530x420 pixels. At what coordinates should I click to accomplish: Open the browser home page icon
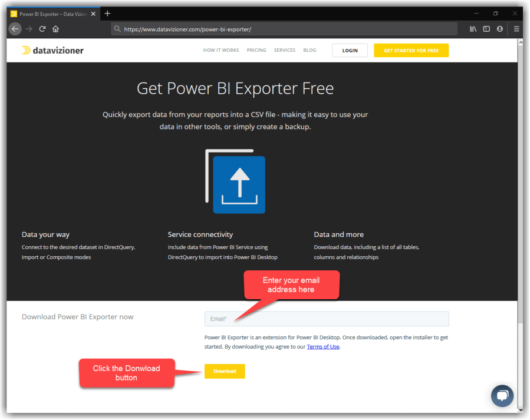(56, 29)
